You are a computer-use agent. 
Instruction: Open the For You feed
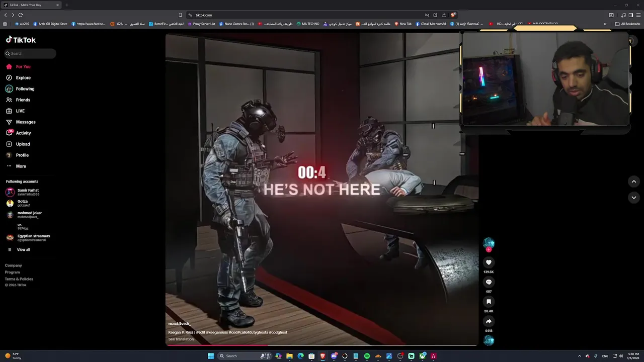[18, 66]
